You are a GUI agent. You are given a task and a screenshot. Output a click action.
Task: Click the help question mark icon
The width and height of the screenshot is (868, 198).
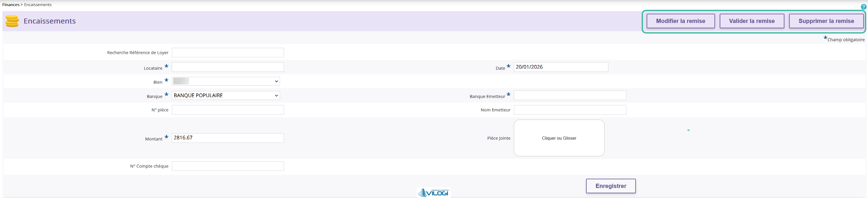point(863,7)
